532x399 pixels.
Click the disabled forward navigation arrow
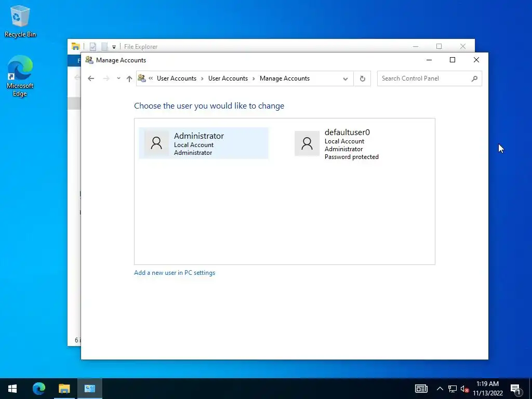point(106,78)
